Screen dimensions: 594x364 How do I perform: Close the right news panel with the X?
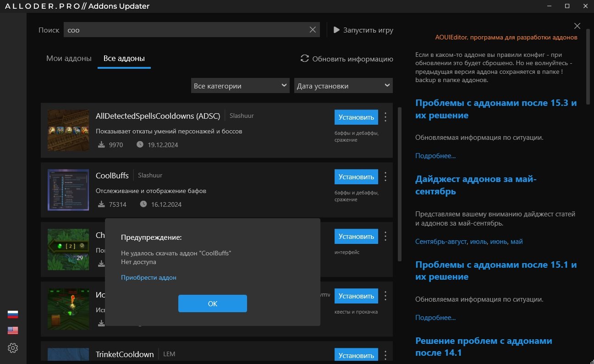coord(577,26)
